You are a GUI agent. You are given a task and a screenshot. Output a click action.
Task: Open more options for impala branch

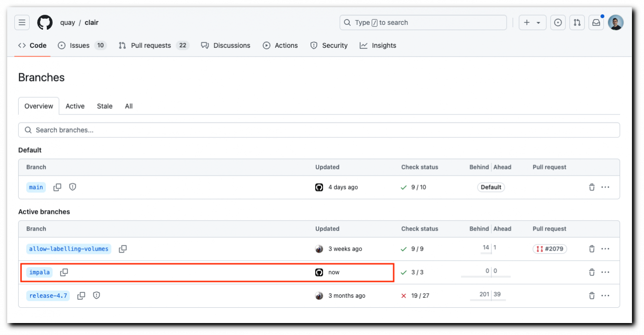click(605, 272)
